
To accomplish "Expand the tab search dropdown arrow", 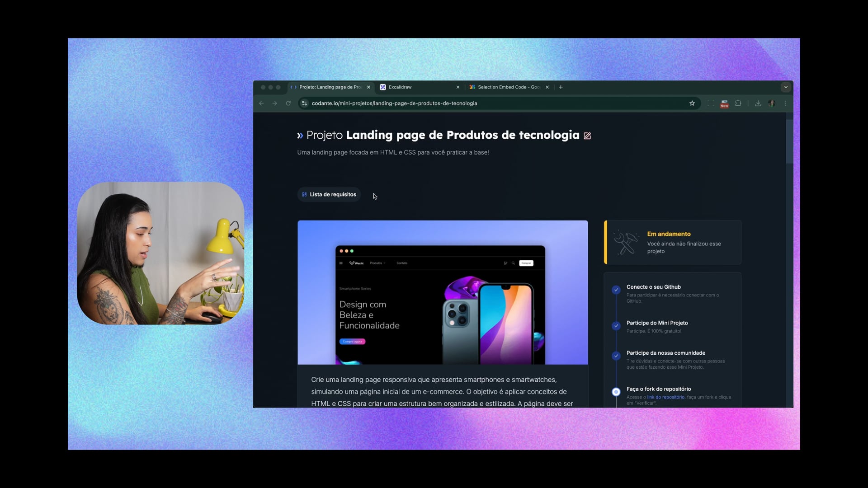I will [786, 87].
